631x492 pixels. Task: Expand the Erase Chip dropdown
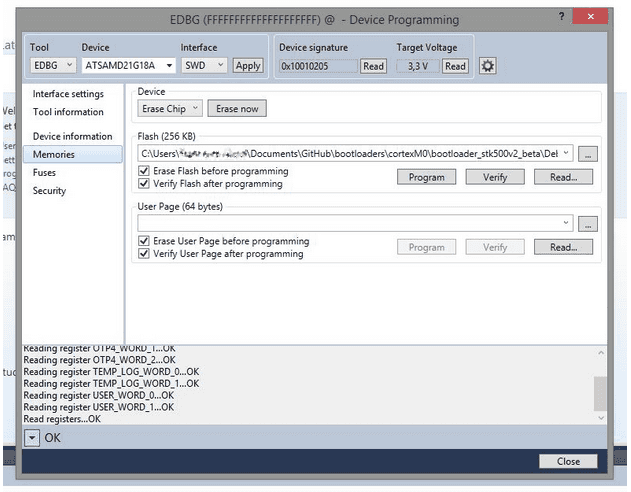coord(170,108)
